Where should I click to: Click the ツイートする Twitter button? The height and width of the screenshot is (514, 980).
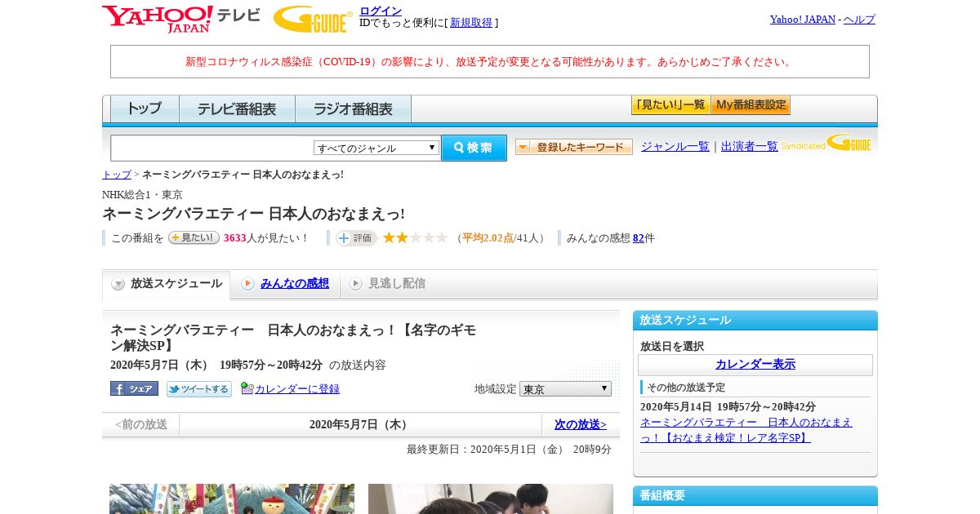coord(199,389)
